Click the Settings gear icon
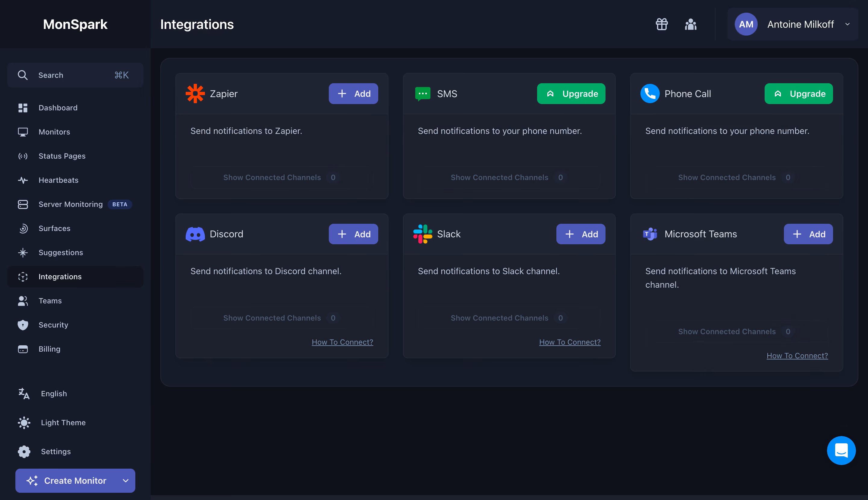 click(x=24, y=451)
